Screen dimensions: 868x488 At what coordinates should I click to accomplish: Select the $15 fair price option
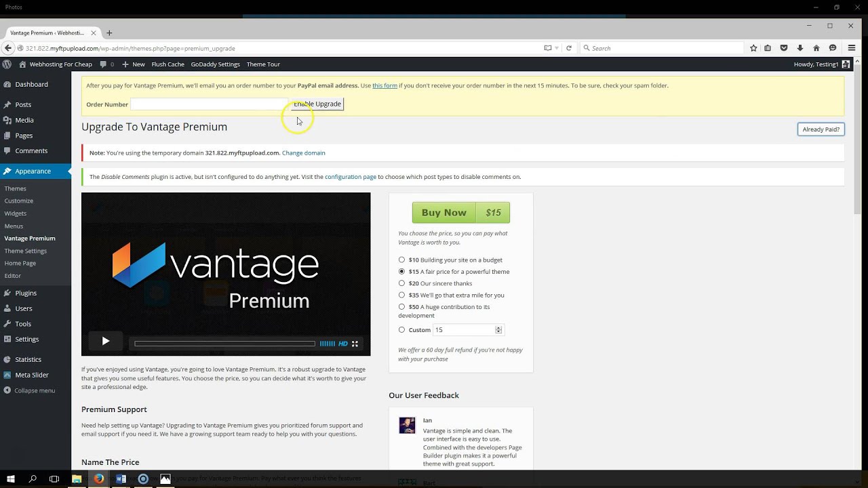(x=401, y=271)
